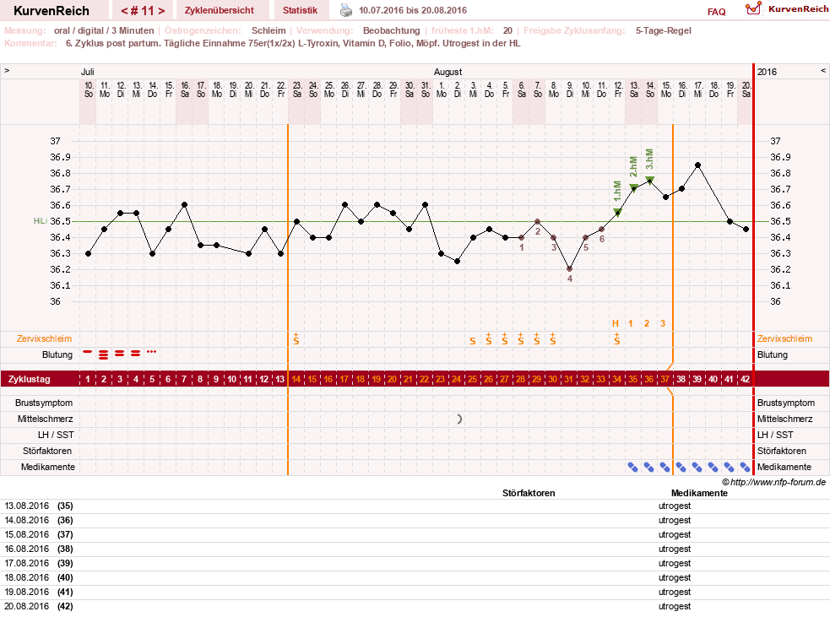Click the Zyklustag row label
Viewport: 830px width, 644px height.
[x=29, y=380]
